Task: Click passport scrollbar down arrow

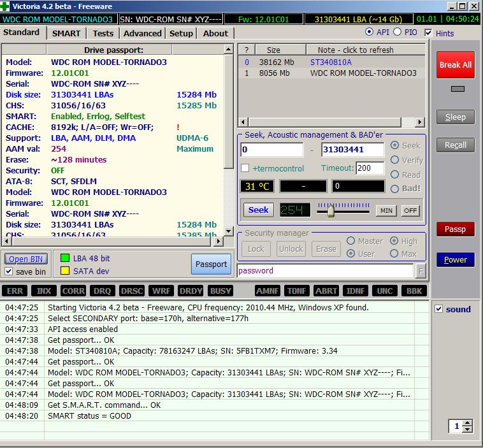Action: 228,231
